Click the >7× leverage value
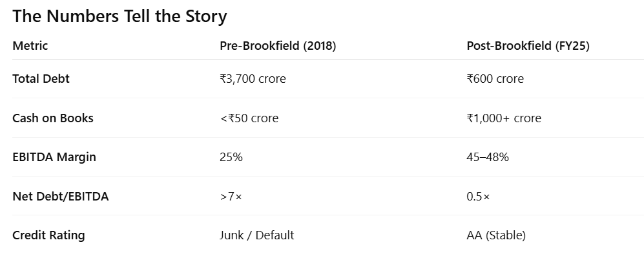The height and width of the screenshot is (260, 644). (x=231, y=197)
